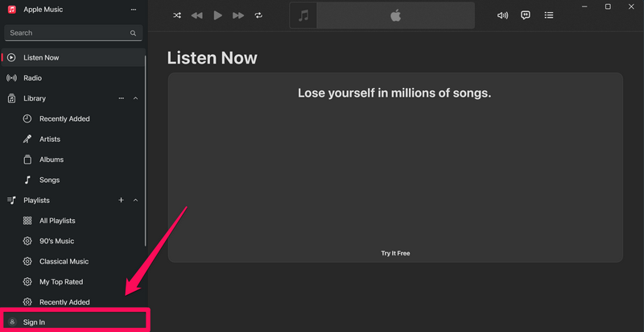Show lyrics with speech bubble icon
Viewport: 644px width, 332px height.
click(526, 15)
